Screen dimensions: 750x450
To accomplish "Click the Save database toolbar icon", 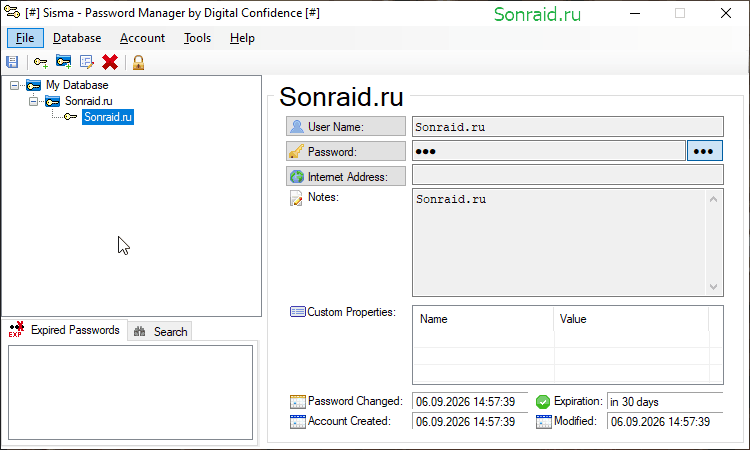I will [12, 62].
